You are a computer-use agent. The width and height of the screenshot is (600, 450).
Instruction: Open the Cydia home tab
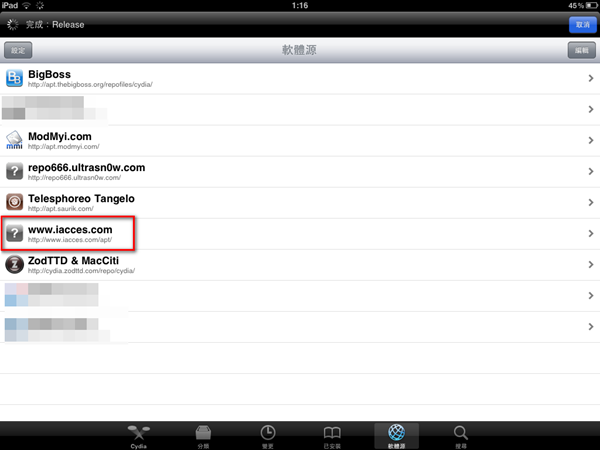pos(139,436)
